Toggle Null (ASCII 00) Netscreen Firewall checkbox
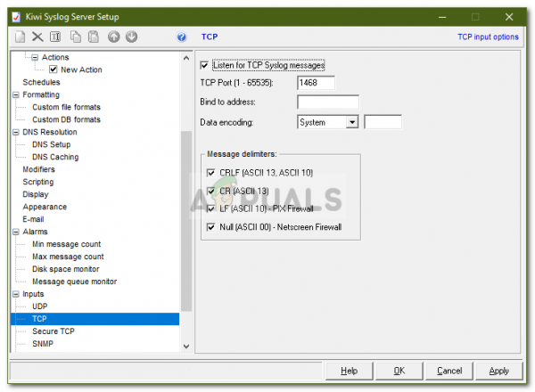The width and height of the screenshot is (535, 392). coord(210,227)
